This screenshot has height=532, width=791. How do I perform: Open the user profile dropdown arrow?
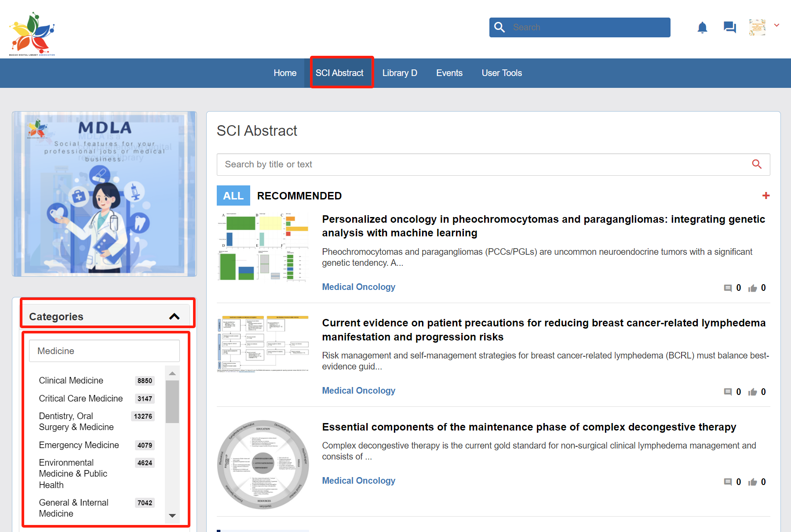777,25
